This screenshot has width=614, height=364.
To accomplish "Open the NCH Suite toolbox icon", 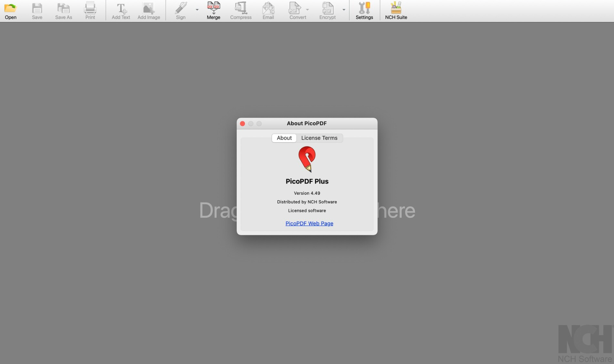I will click(396, 11).
